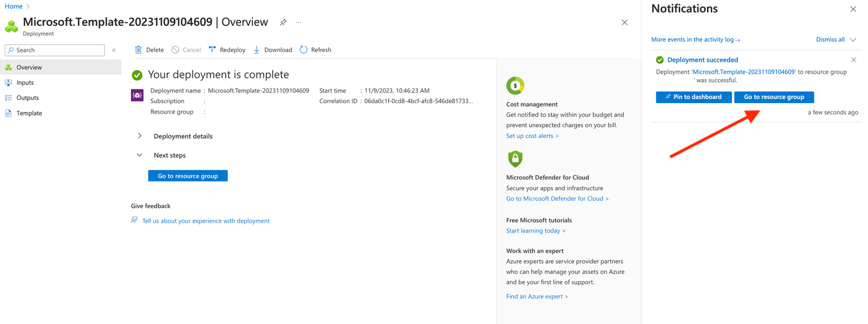Focus the sidebar Search field
Image resolution: width=868 pixels, height=324 pixels.
pyautogui.click(x=55, y=51)
